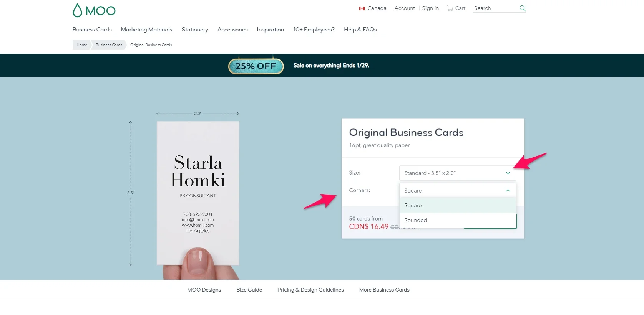Open the Stationery menu
This screenshot has width=644, height=315.
pos(195,30)
